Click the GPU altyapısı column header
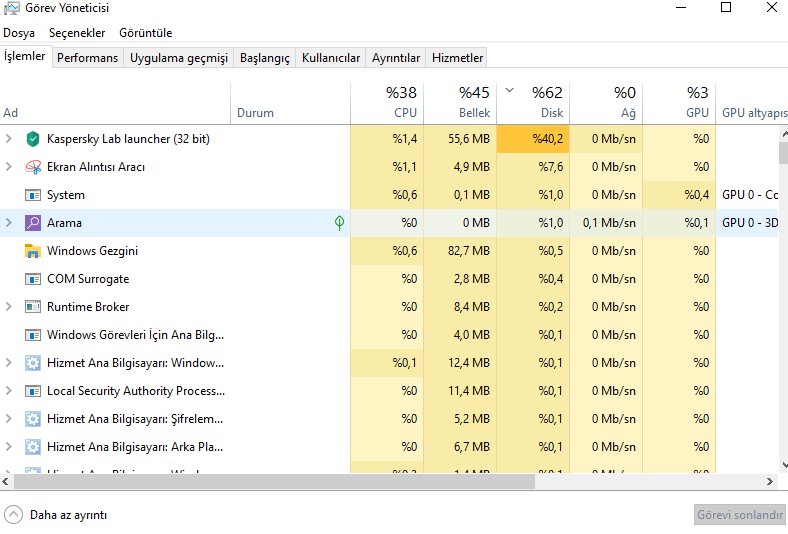This screenshot has width=788, height=534. (752, 103)
